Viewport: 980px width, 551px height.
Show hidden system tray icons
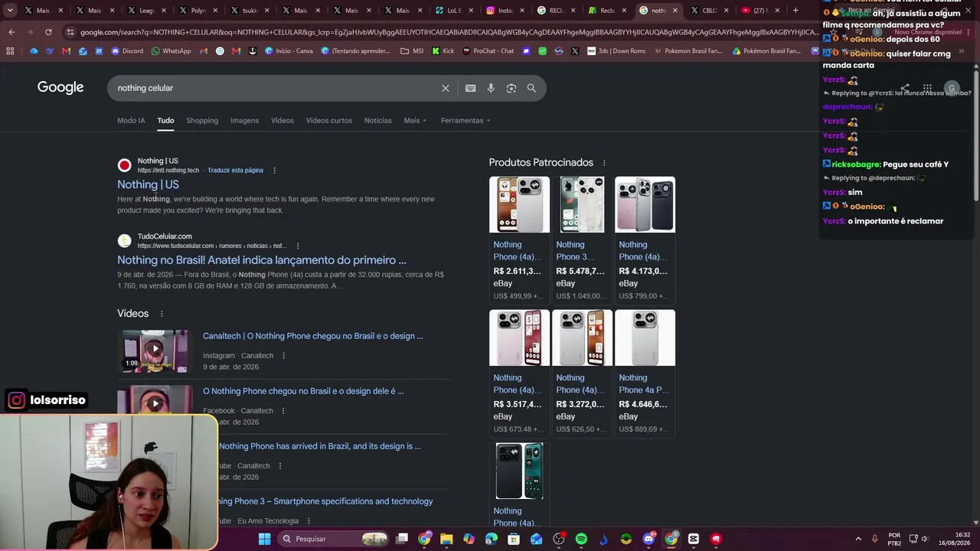[x=858, y=539]
